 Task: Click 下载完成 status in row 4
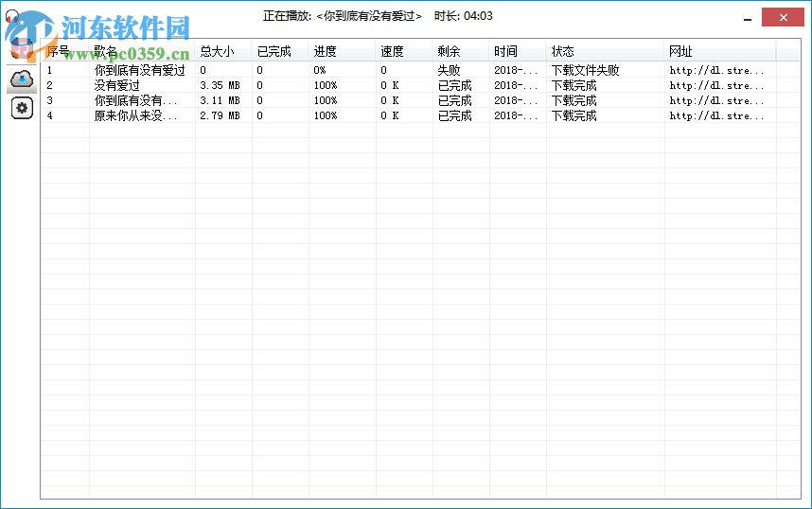(x=574, y=115)
